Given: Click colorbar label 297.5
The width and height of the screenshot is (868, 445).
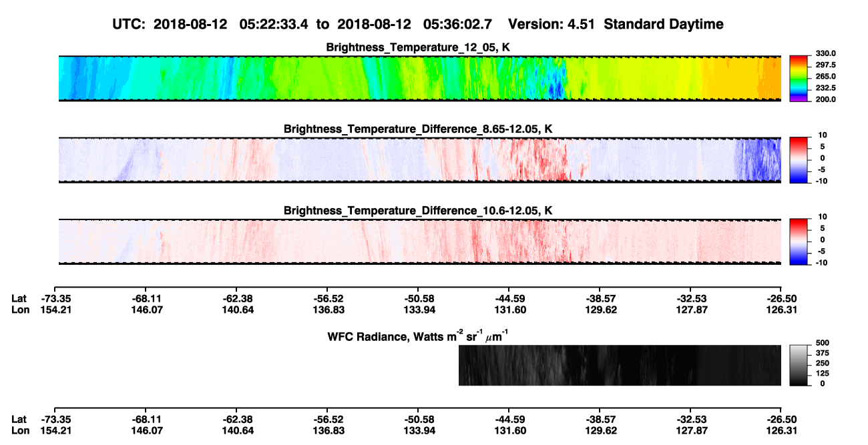Looking at the screenshot, I should pos(825,65).
